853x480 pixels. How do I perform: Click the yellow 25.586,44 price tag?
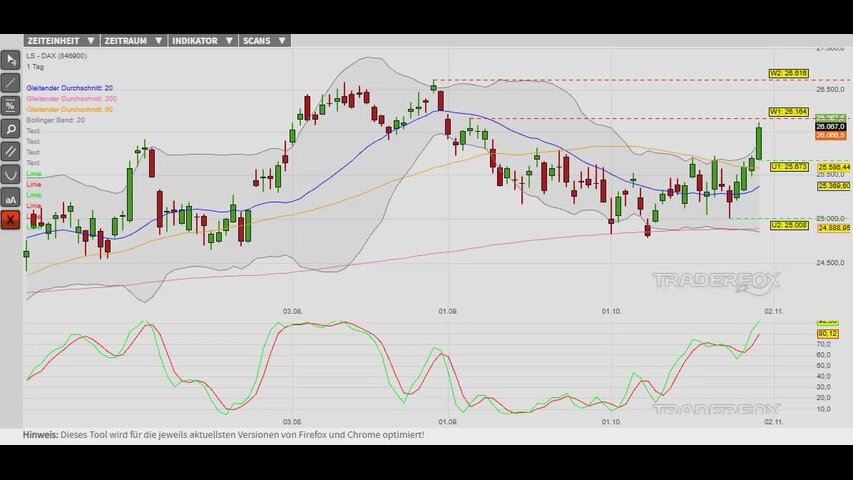(833, 167)
